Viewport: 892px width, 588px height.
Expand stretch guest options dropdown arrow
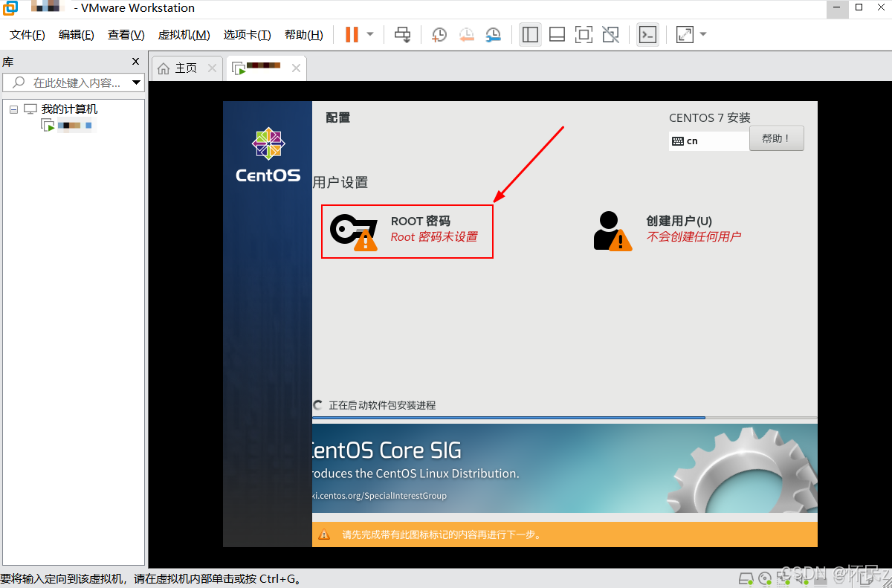pos(703,35)
